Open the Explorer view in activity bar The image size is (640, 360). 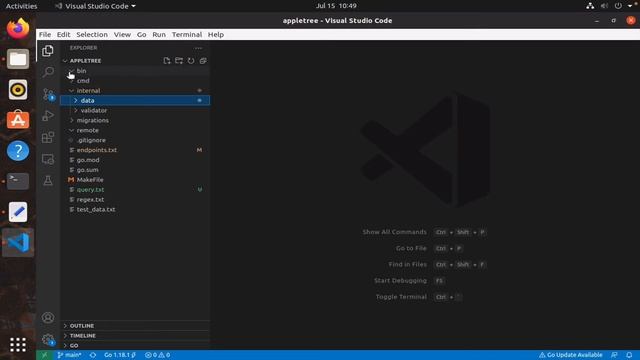48,51
